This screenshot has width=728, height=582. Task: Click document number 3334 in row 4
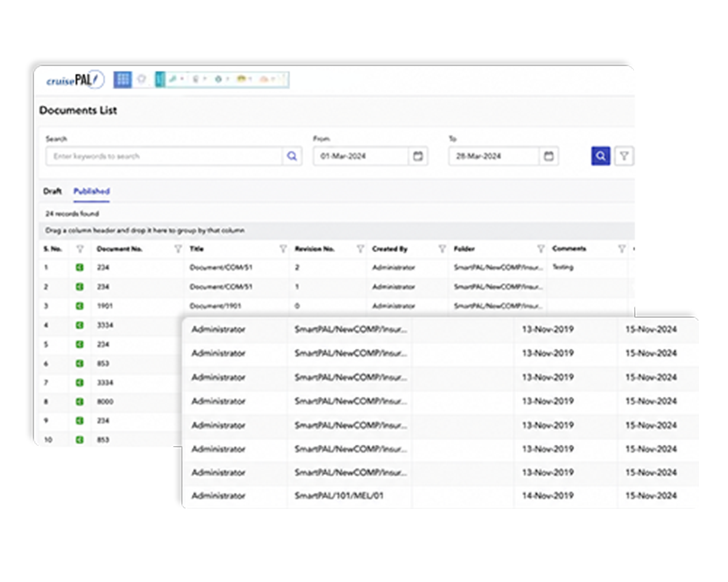click(105, 325)
